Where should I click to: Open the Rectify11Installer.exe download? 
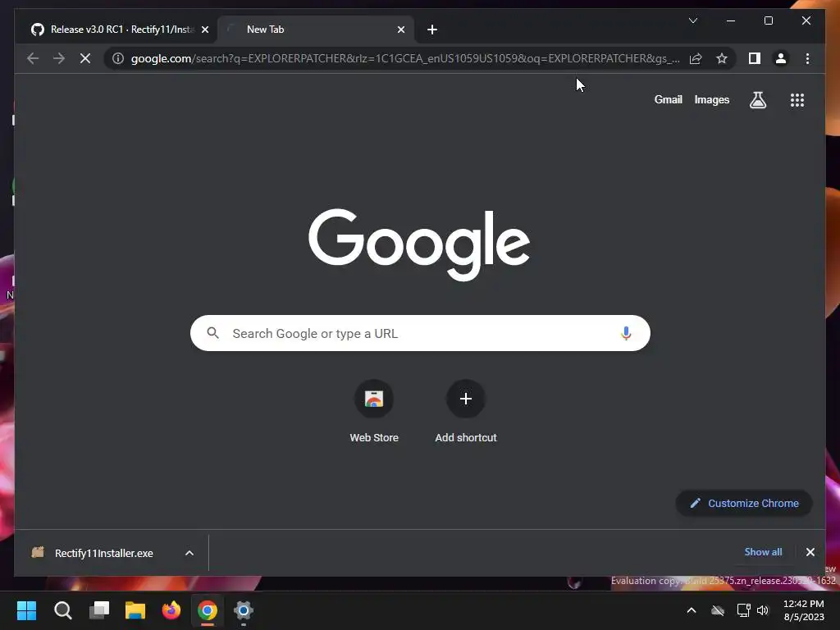click(x=103, y=553)
